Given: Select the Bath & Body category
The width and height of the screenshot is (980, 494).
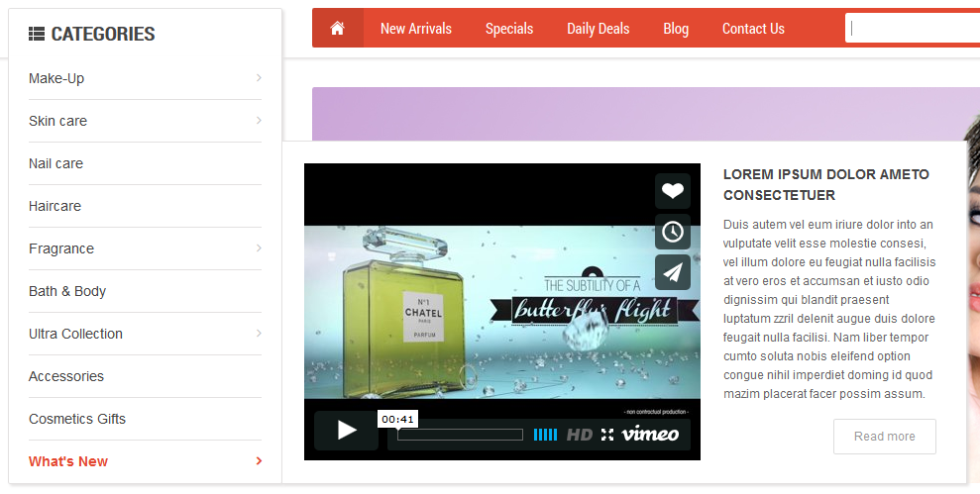Looking at the screenshot, I should point(66,291).
